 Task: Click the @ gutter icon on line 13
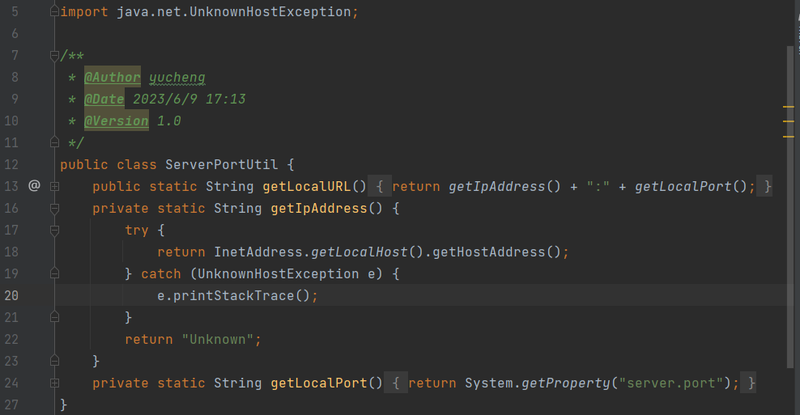point(34,185)
